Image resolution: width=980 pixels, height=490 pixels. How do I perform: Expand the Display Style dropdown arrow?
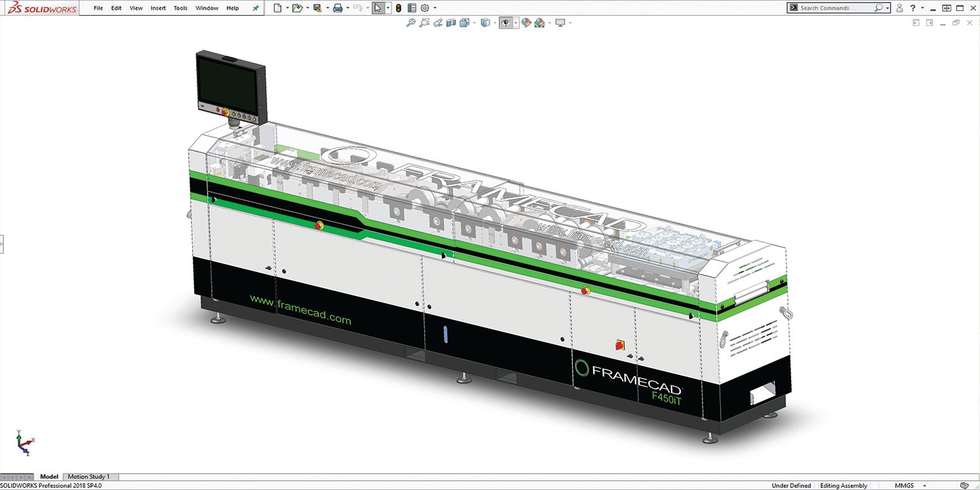point(494,23)
